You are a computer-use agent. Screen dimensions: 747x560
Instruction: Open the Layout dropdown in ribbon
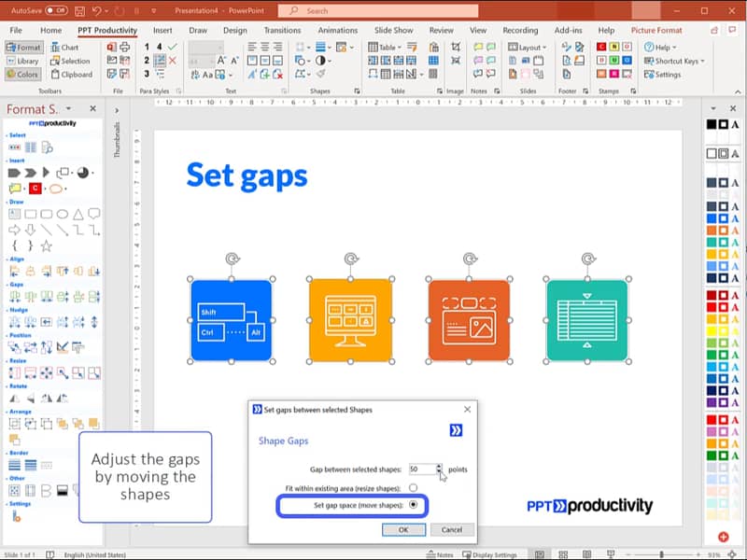527,48
